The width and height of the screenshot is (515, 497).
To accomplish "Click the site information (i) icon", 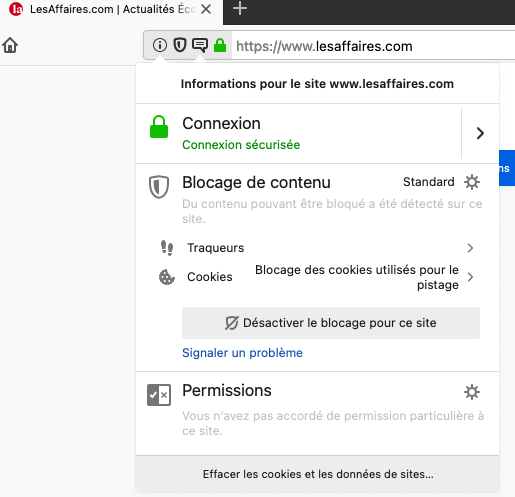I will coord(160,45).
